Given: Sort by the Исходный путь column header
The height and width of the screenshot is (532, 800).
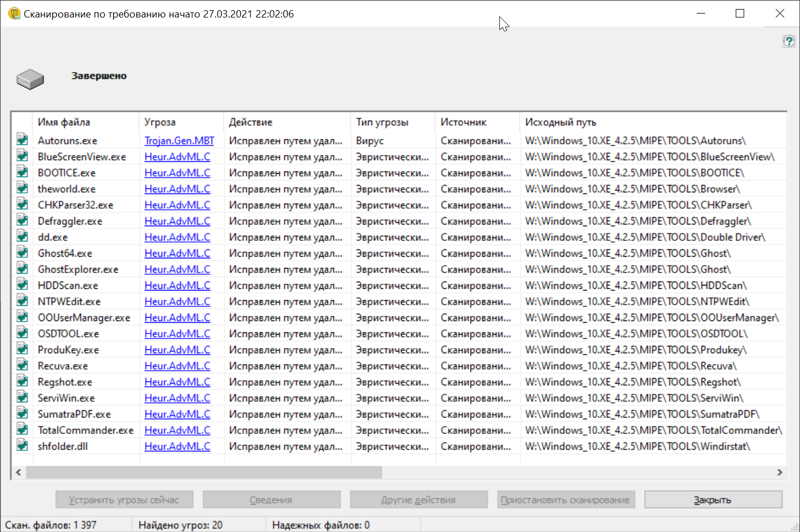Looking at the screenshot, I should point(653,122).
